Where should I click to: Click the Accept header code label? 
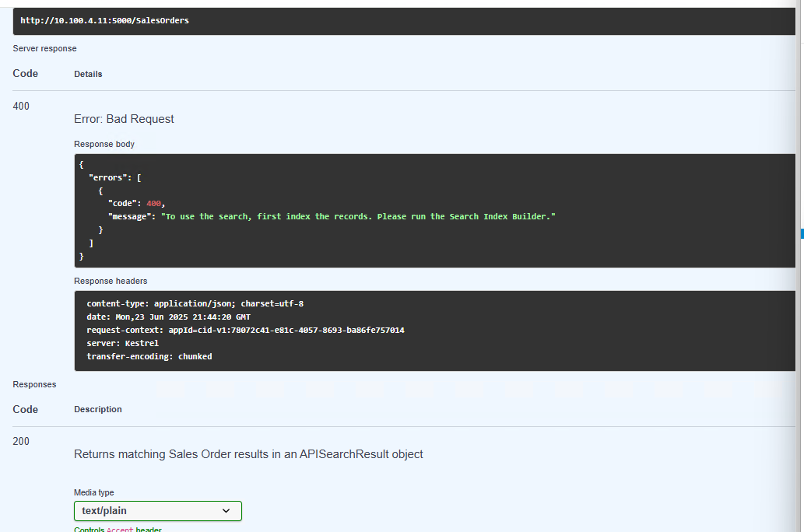click(x=120, y=530)
